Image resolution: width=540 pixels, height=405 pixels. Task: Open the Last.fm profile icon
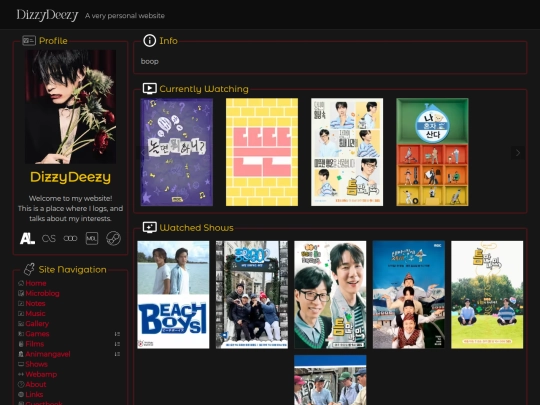coord(49,238)
